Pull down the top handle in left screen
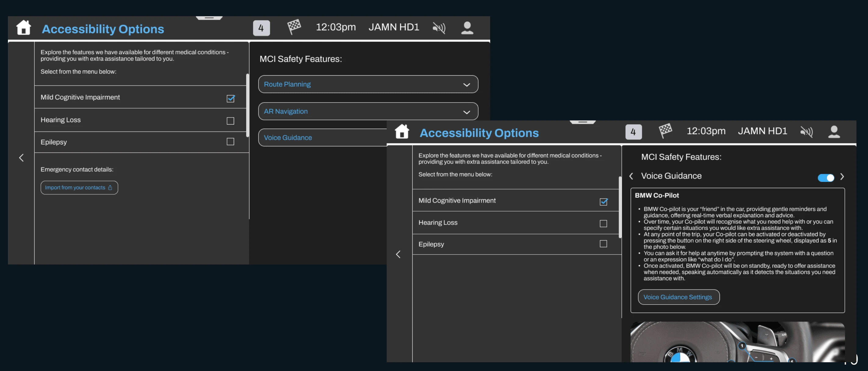The height and width of the screenshot is (371, 868). pyautogui.click(x=209, y=17)
